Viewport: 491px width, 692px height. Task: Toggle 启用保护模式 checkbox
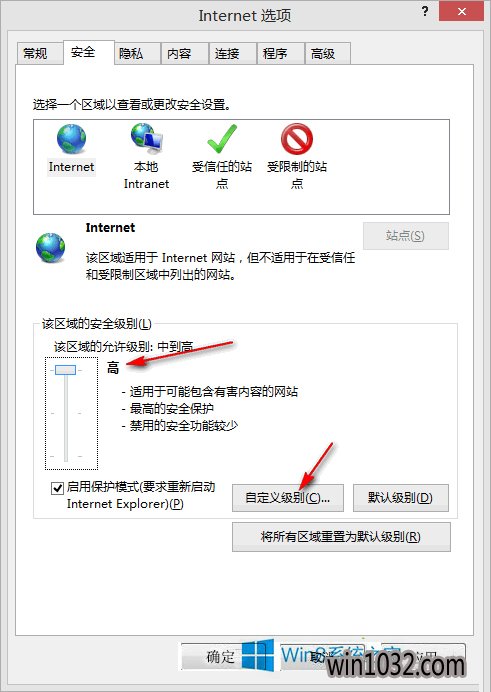click(x=57, y=489)
